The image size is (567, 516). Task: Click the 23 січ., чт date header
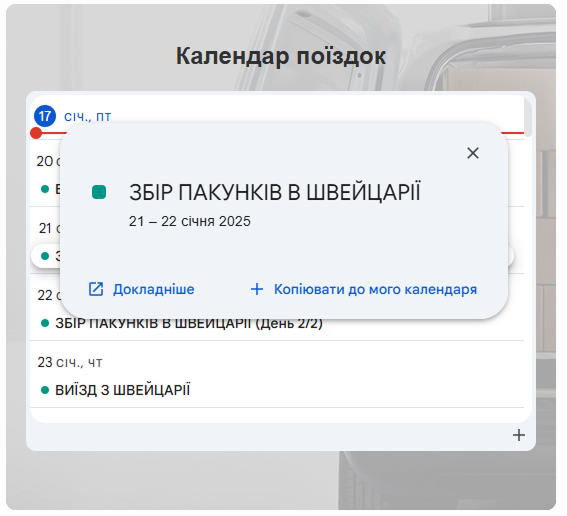coord(70,362)
